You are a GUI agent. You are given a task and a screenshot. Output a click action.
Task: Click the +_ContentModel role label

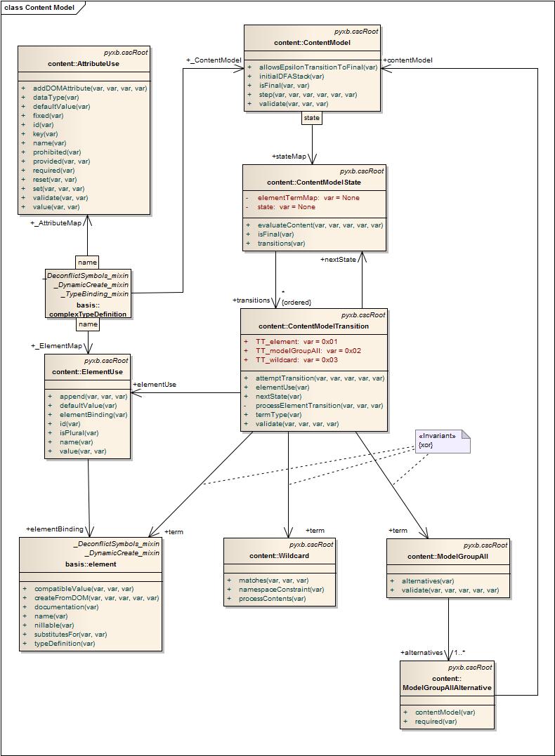coord(214,60)
